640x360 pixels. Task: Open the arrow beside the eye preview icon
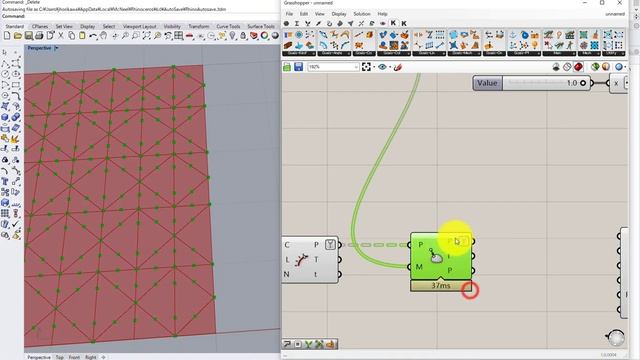[x=390, y=67]
